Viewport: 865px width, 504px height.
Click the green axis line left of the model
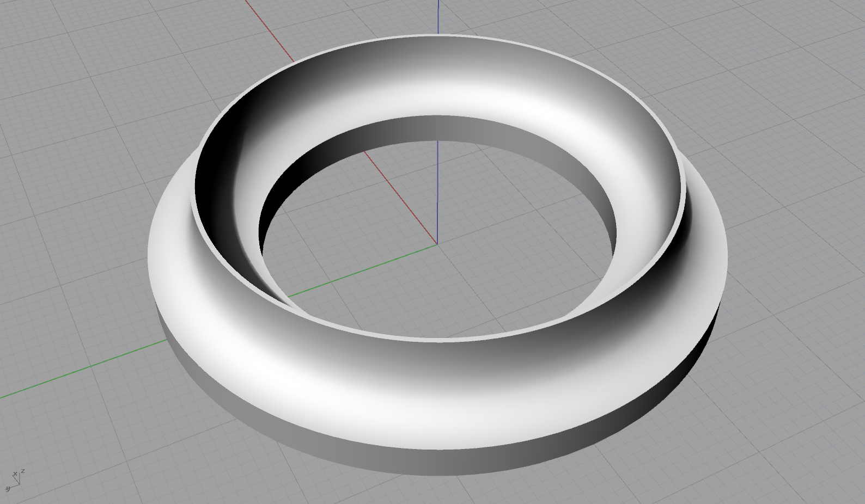[83, 368]
